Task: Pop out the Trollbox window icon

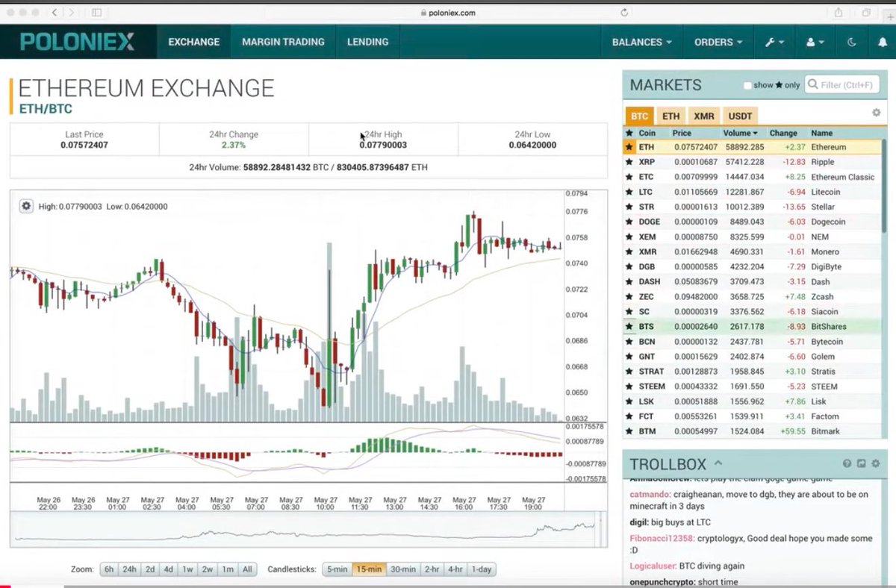Action: pyautogui.click(x=861, y=463)
